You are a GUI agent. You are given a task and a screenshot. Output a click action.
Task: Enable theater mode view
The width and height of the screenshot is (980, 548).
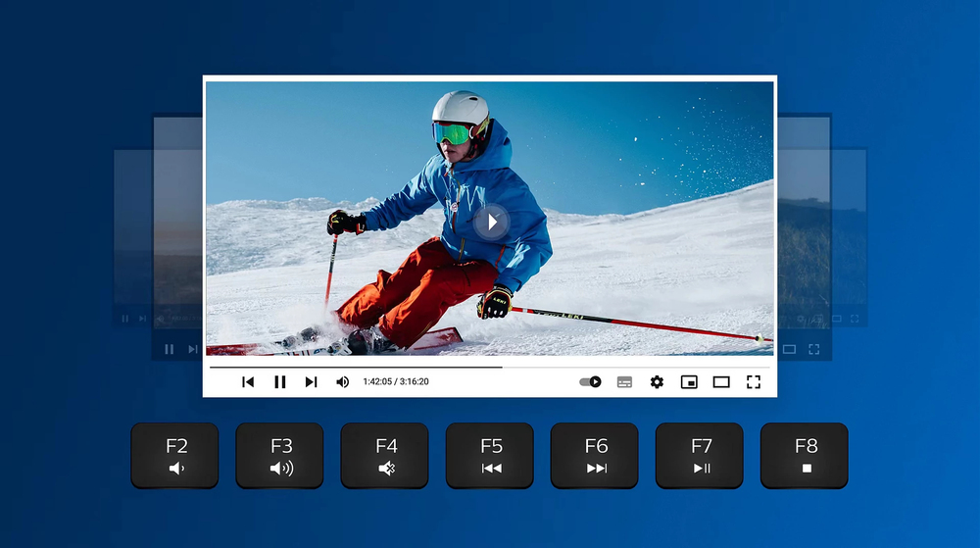[721, 382]
